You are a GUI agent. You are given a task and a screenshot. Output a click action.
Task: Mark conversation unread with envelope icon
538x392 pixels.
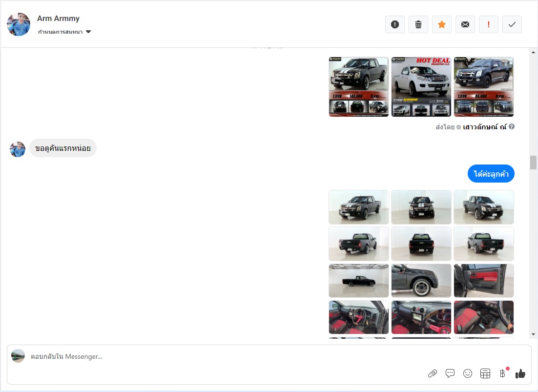tap(465, 24)
